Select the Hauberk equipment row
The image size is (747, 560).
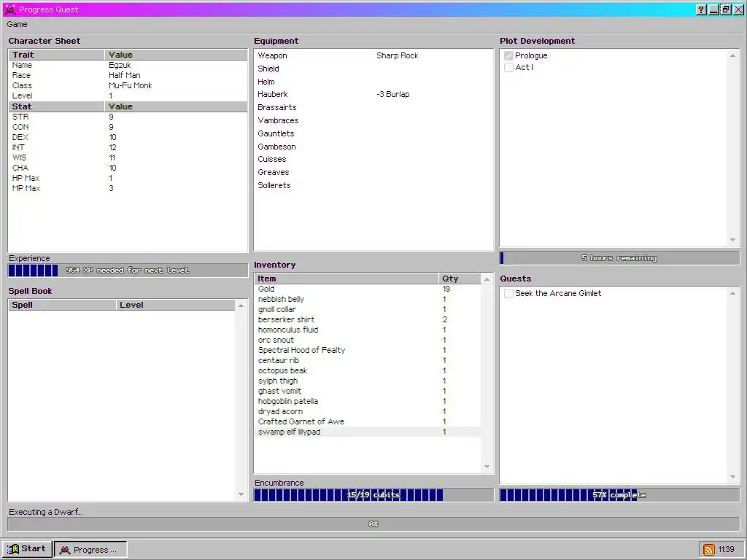(373, 94)
